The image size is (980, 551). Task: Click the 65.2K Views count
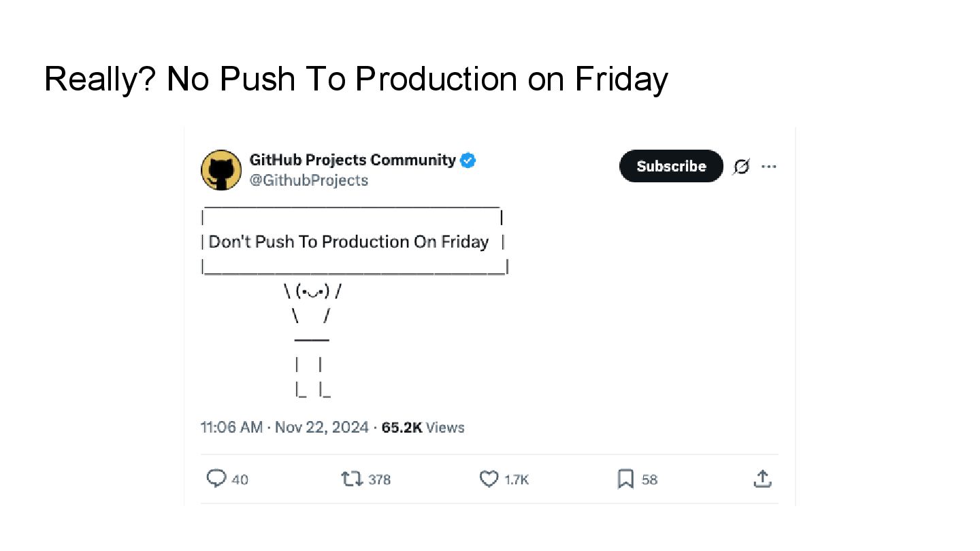423,427
